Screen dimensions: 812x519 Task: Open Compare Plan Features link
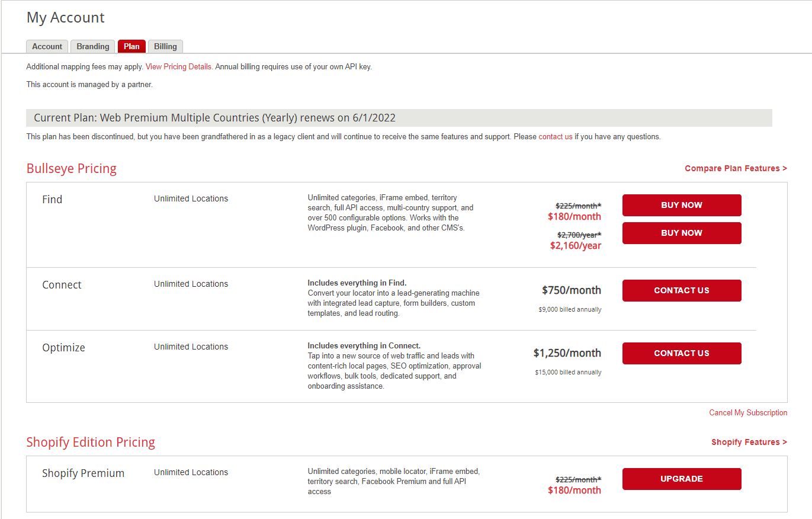coord(736,169)
